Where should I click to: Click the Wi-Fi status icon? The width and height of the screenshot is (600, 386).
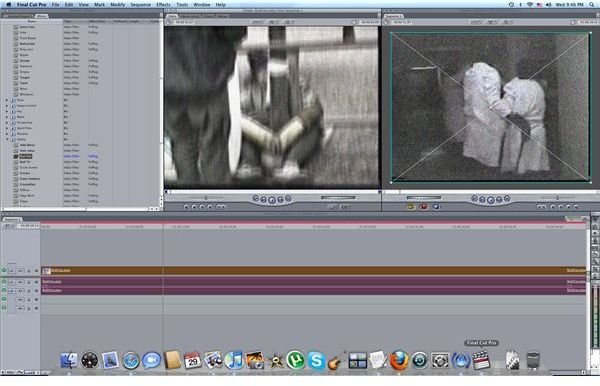pos(530,5)
